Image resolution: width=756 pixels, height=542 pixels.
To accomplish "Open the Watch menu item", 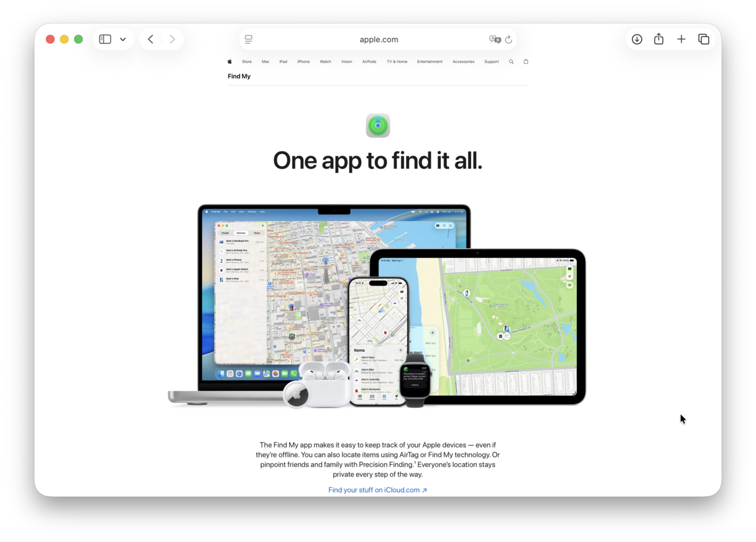I will click(325, 62).
